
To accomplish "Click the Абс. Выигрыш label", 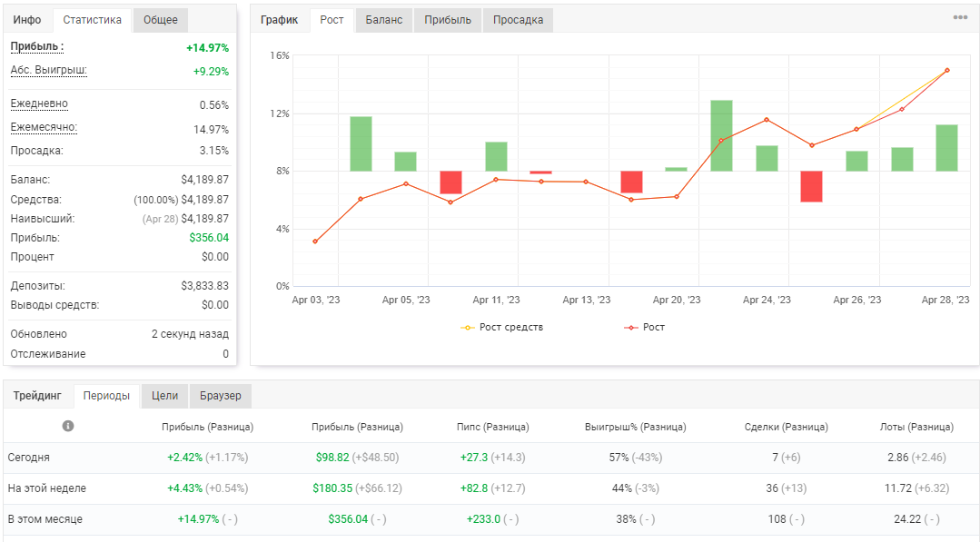I will pos(49,70).
